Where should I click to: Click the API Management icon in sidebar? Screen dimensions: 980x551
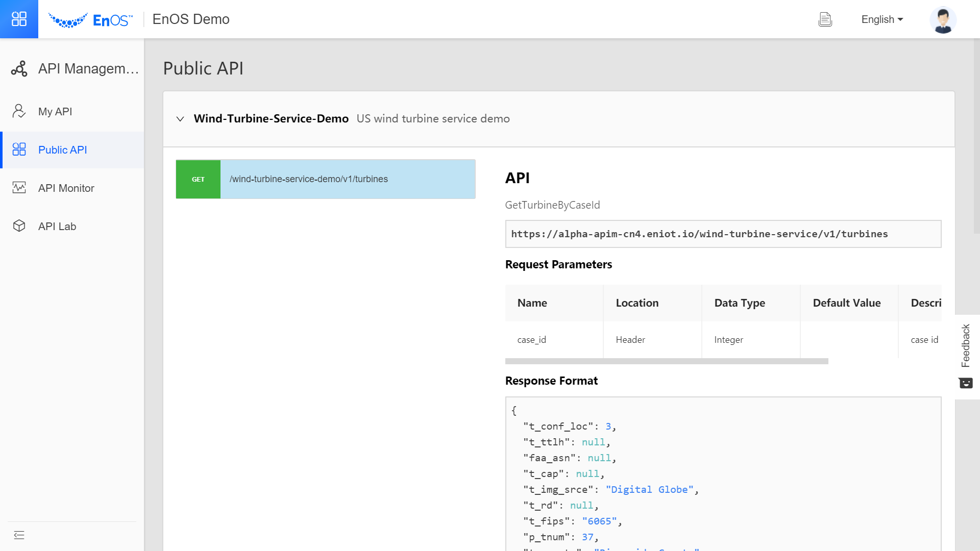[x=19, y=69]
